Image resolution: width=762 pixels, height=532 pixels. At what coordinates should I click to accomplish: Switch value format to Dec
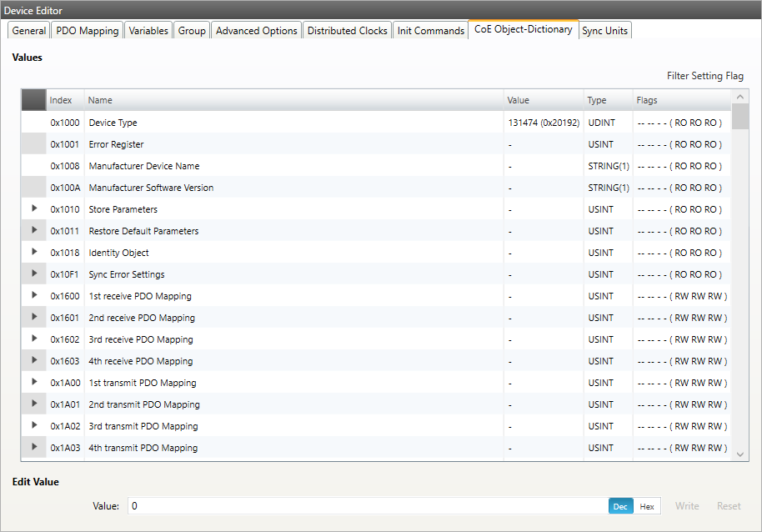click(x=620, y=506)
